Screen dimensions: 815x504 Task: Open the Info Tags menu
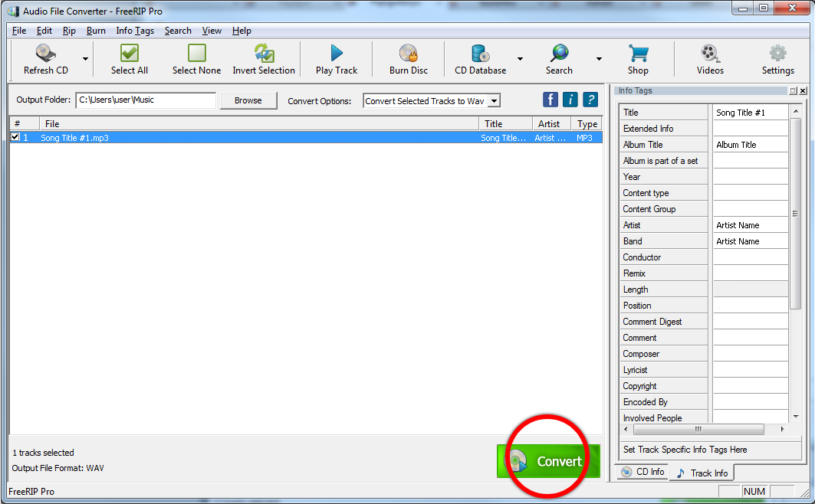[x=135, y=31]
